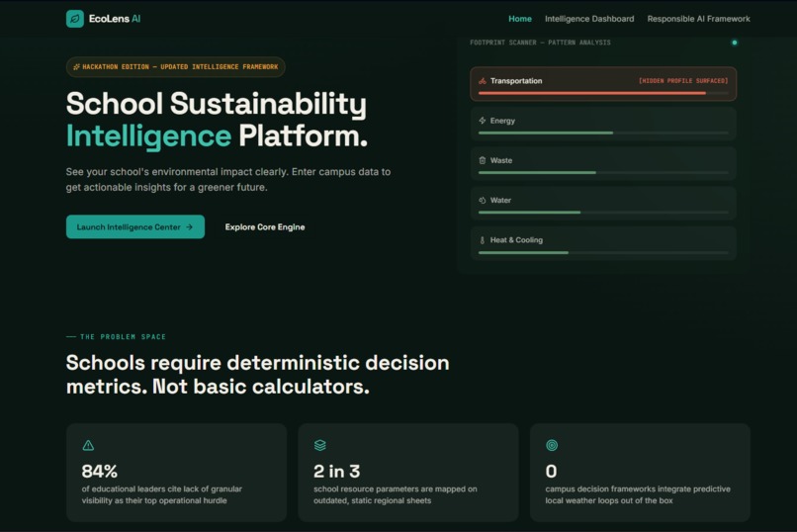
Task: Click the 'campus decision frameworks' card text
Action: (x=638, y=494)
